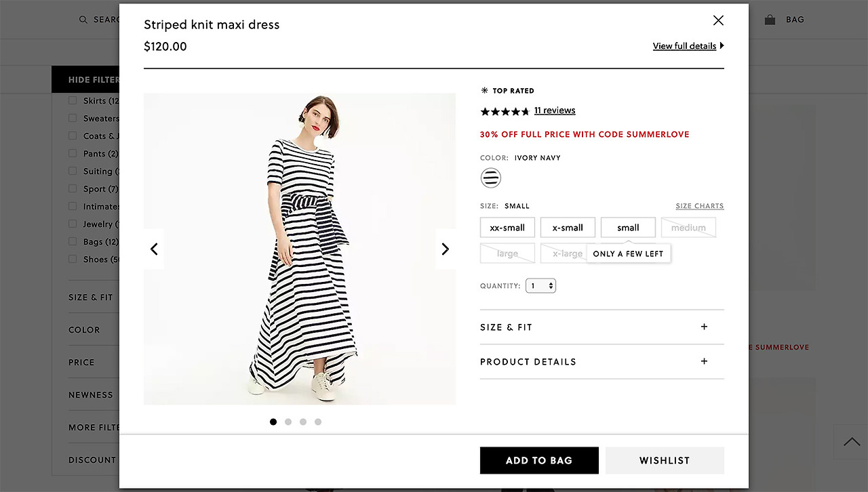
Task: Click the back-to-top arrow icon
Action: pos(851,442)
